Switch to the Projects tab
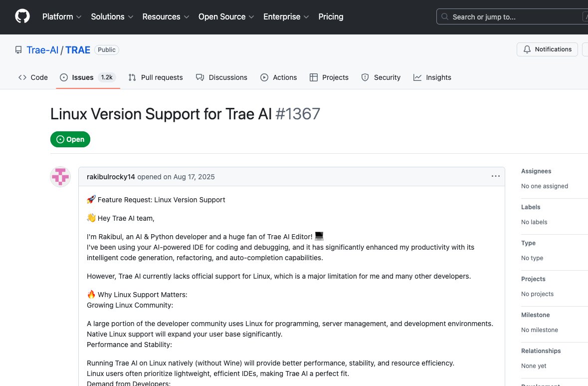 point(329,77)
